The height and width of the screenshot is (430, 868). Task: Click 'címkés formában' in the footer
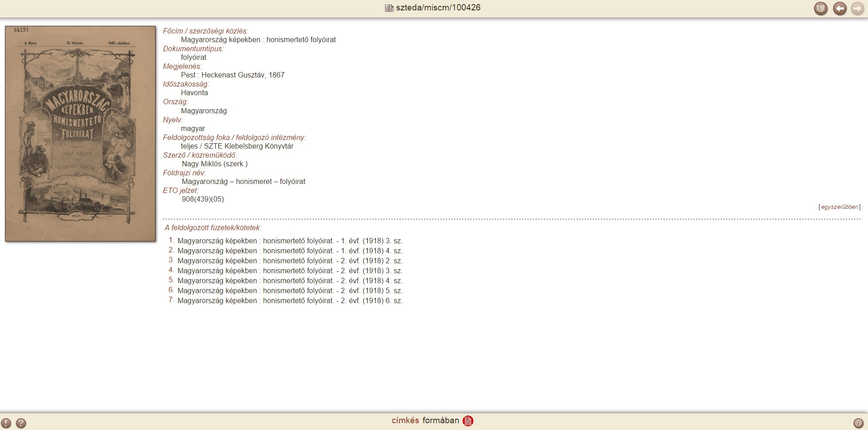tap(425, 420)
